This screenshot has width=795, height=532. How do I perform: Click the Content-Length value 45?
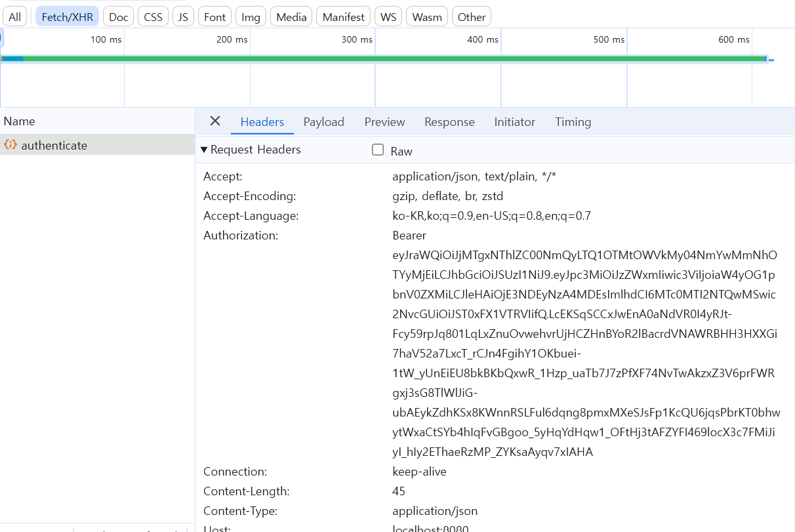coord(399,491)
